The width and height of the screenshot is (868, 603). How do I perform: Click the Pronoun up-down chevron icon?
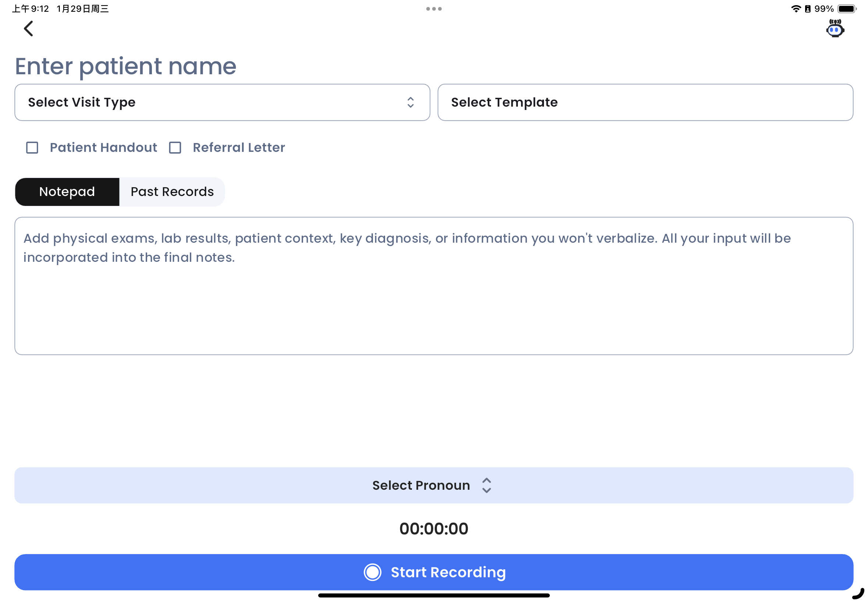click(486, 485)
